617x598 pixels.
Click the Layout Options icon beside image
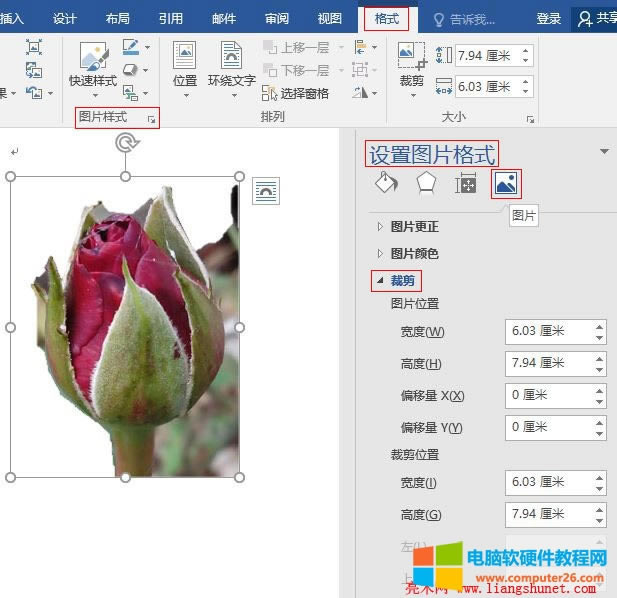click(265, 190)
